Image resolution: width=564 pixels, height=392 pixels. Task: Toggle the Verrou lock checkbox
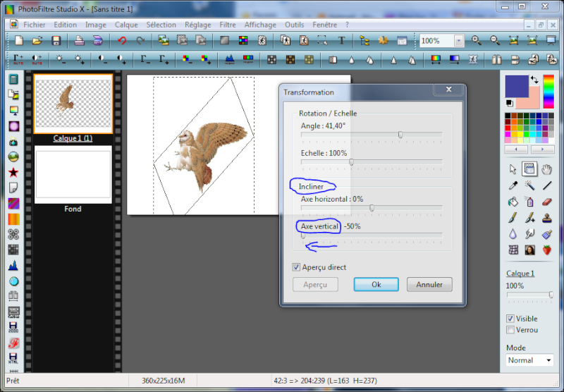point(510,330)
